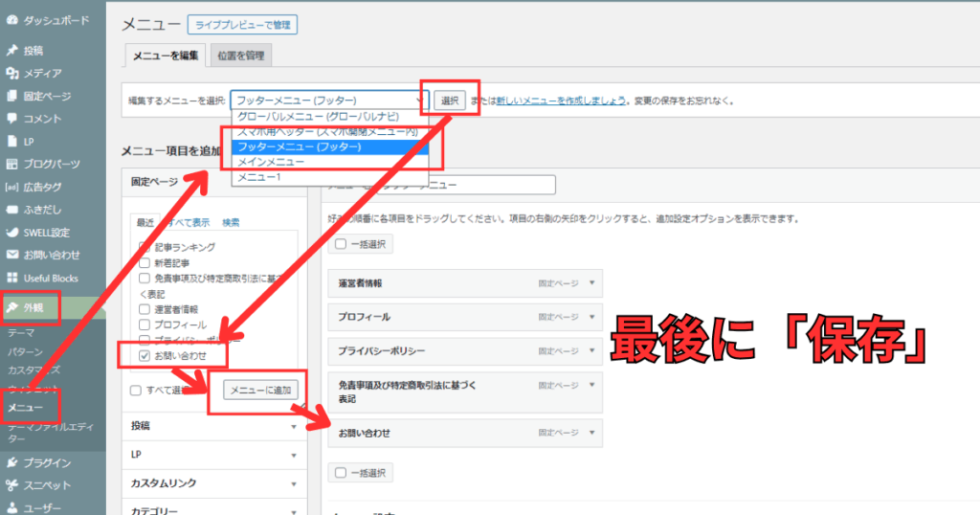Open the スニペット scissors icon
The width and height of the screenshot is (980, 515).
coord(11,485)
